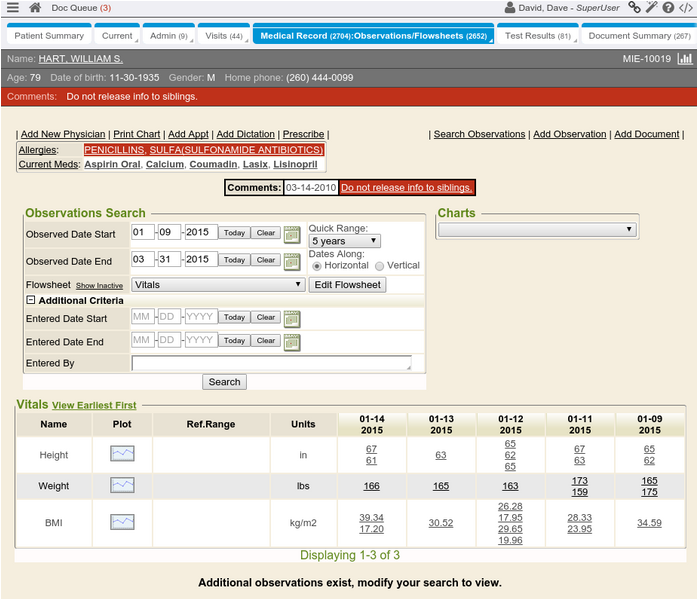Open the hamburger menu icon

coord(12,8)
